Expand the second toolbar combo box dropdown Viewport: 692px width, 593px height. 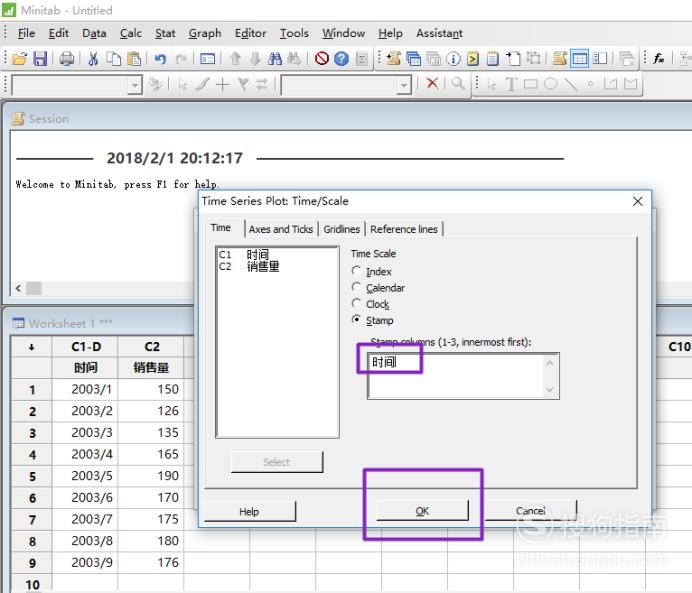point(404,85)
